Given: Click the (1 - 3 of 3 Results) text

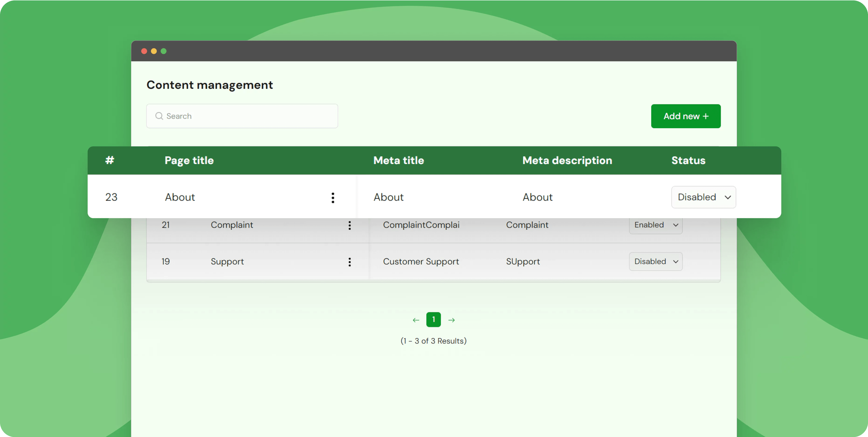Looking at the screenshot, I should click(x=433, y=341).
